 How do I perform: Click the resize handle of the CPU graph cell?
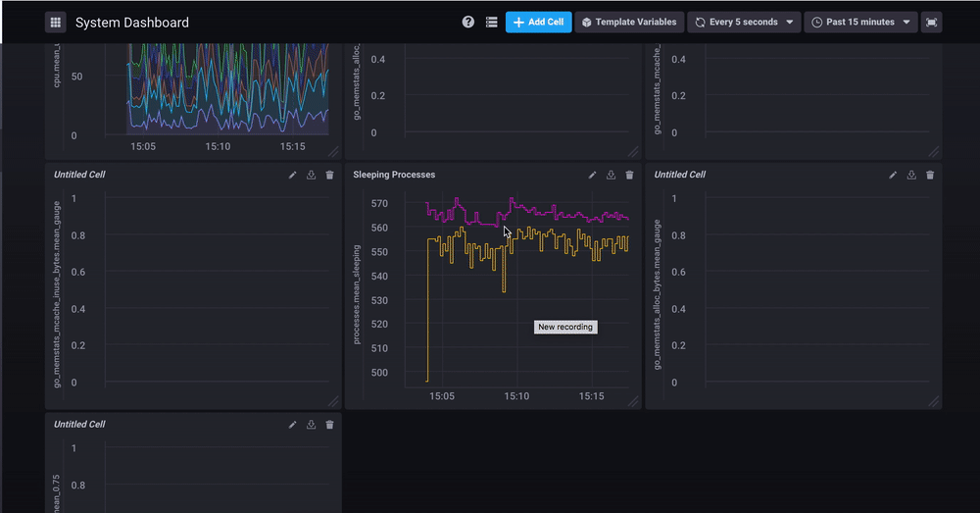(333, 151)
